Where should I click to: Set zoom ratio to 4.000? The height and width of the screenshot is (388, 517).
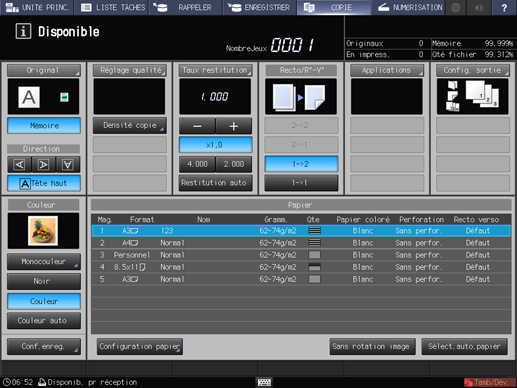click(197, 164)
